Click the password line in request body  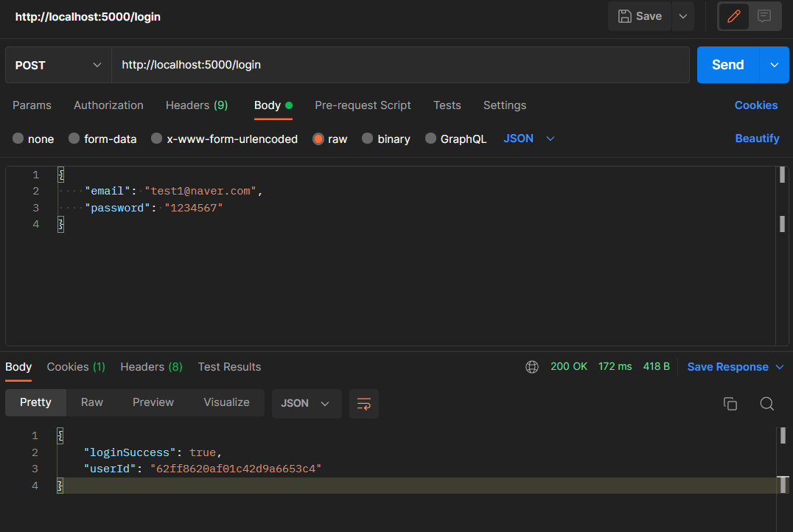pyautogui.click(x=154, y=208)
